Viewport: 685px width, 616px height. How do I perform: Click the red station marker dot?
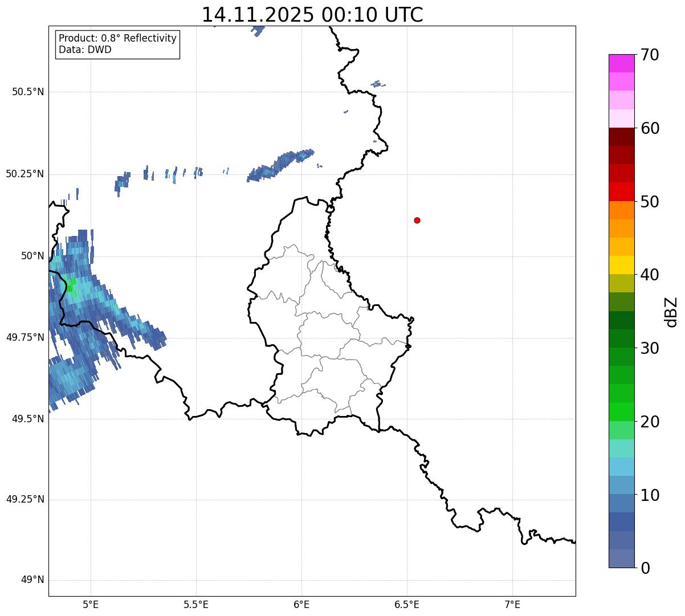(x=417, y=220)
